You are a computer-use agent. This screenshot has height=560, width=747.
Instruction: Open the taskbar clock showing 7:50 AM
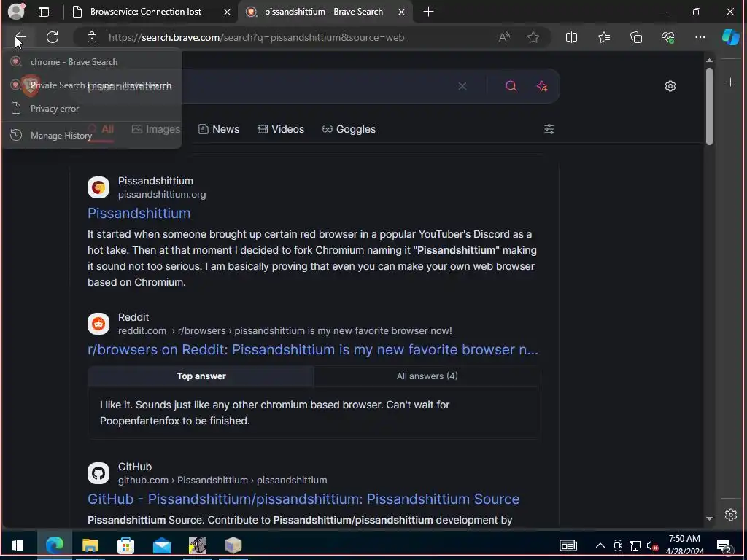684,545
